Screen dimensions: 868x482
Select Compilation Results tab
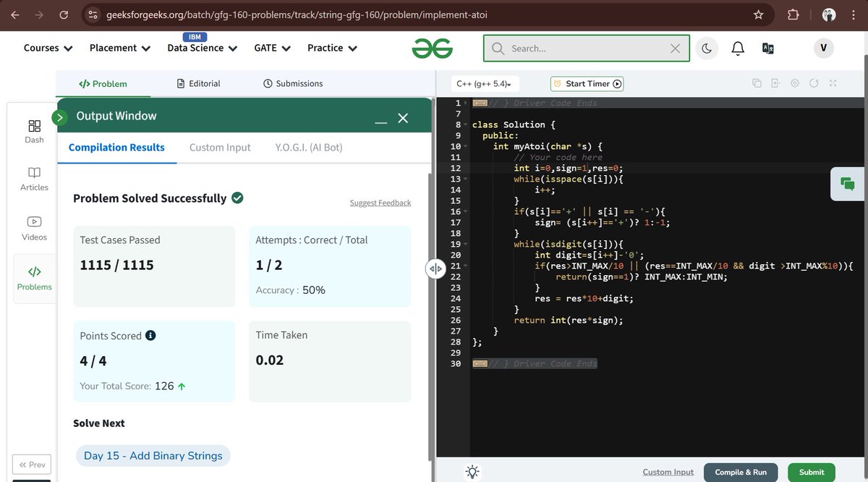pyautogui.click(x=116, y=148)
